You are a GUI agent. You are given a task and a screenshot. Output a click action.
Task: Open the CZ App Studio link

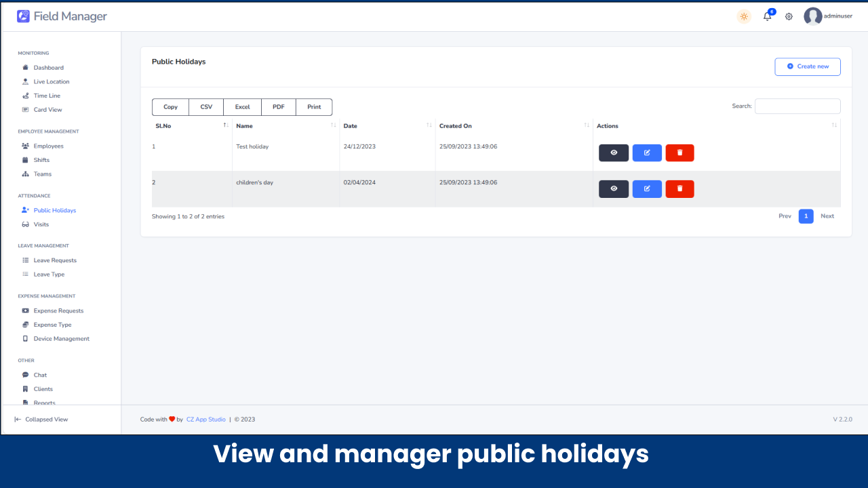pyautogui.click(x=205, y=419)
